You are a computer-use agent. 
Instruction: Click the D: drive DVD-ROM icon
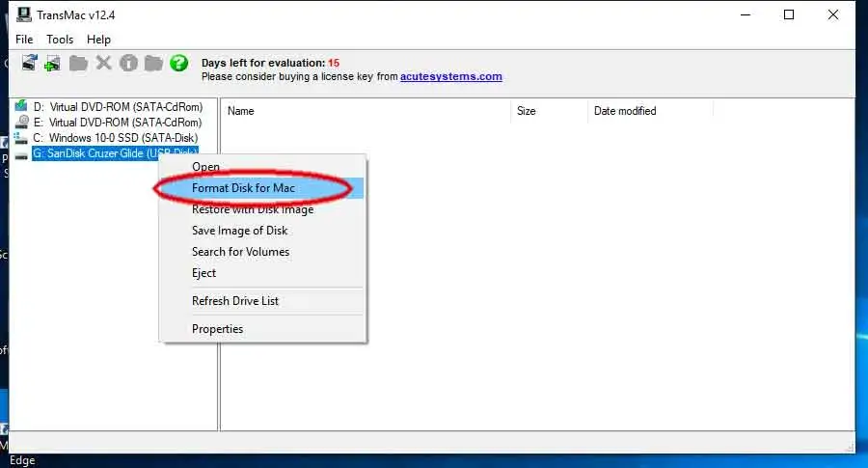click(x=21, y=106)
